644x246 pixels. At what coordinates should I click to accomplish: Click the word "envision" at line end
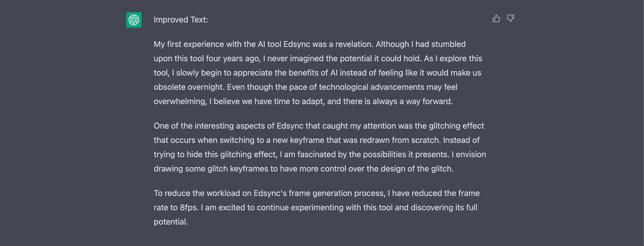(471, 155)
